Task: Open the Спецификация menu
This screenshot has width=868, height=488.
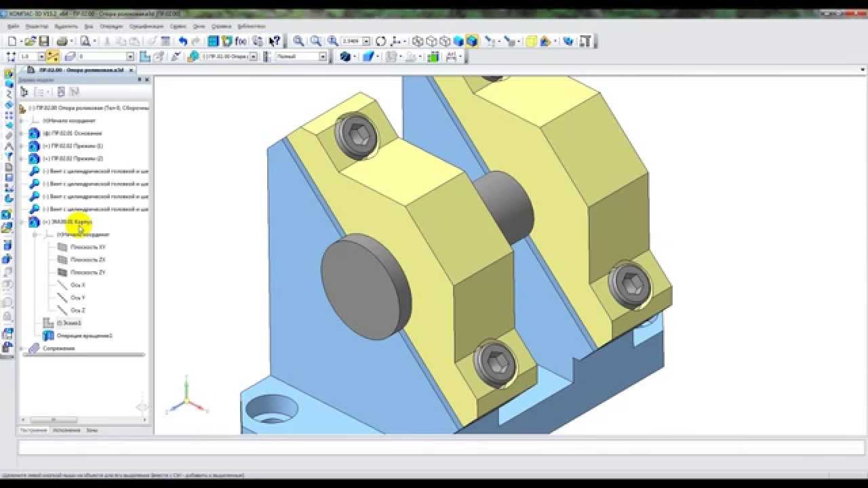Action: click(x=146, y=26)
